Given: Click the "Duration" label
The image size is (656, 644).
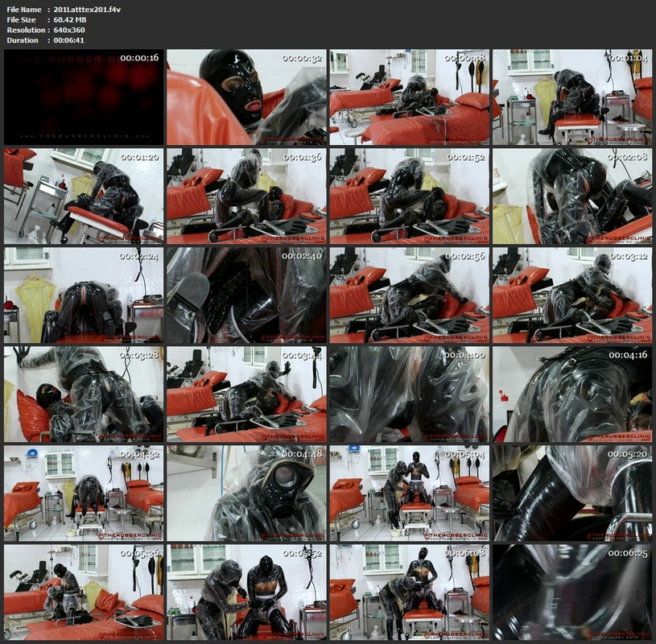Looking at the screenshot, I should click(x=23, y=40).
